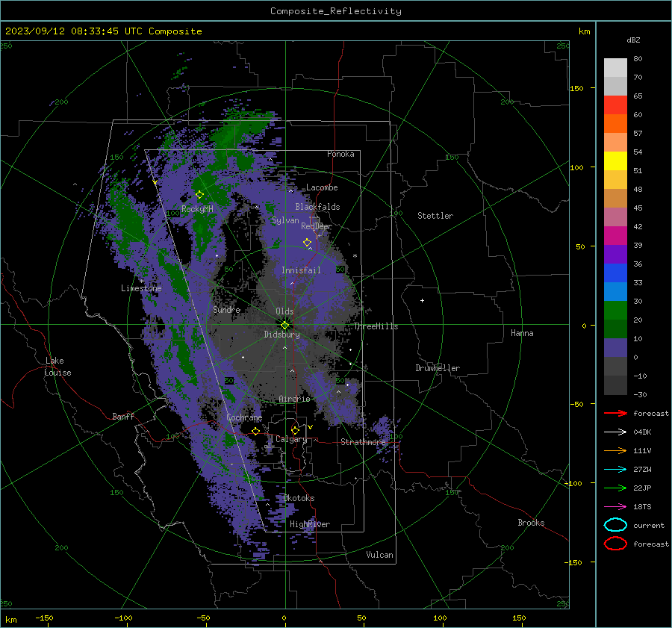Click the Okotoks label
Screen dimensions: 672x628
coord(299,498)
